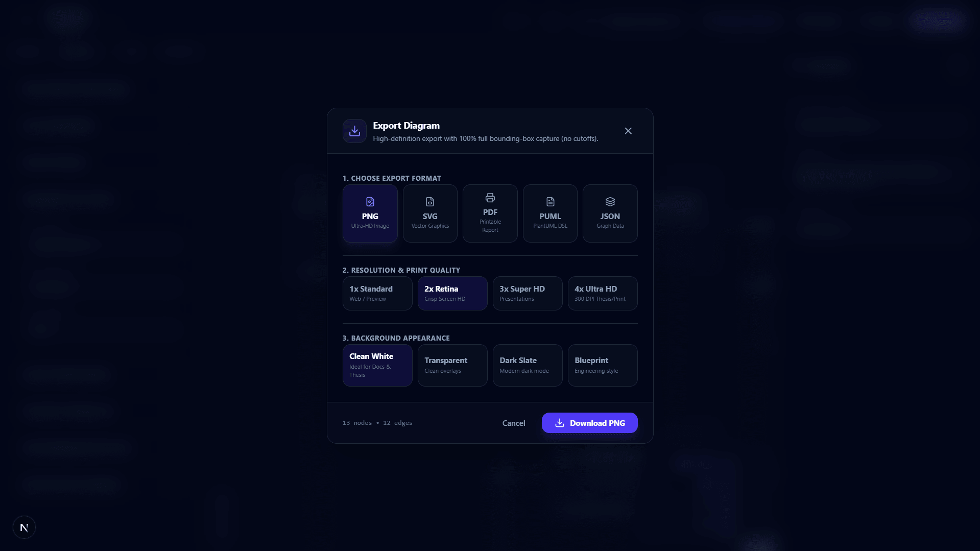Set resolution to 2x Retina

[x=452, y=294]
